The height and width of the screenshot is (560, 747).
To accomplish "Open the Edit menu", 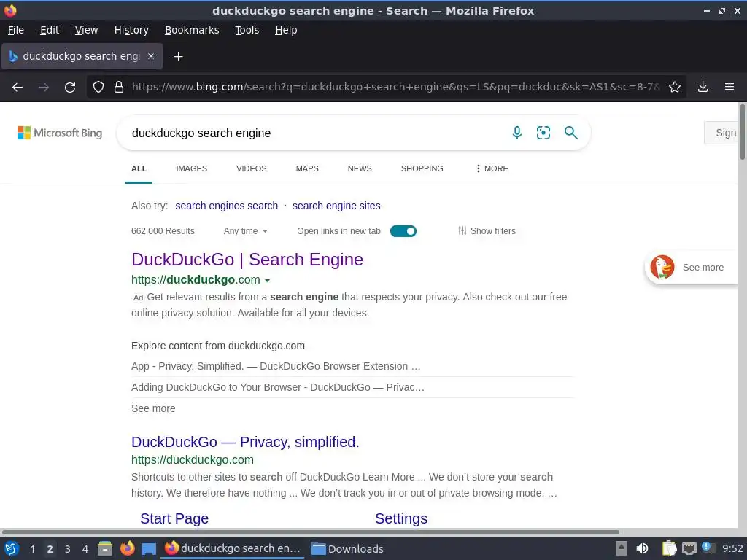I will coord(50,30).
